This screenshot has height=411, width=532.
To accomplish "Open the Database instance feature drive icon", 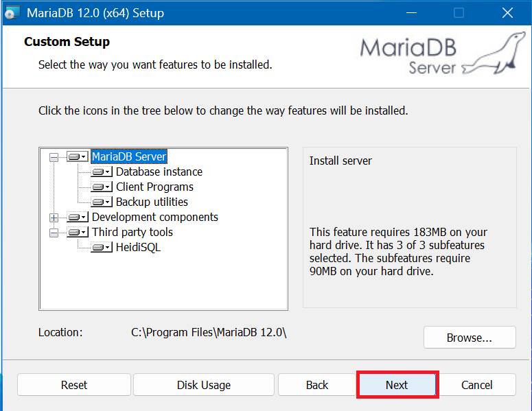I will [x=101, y=172].
